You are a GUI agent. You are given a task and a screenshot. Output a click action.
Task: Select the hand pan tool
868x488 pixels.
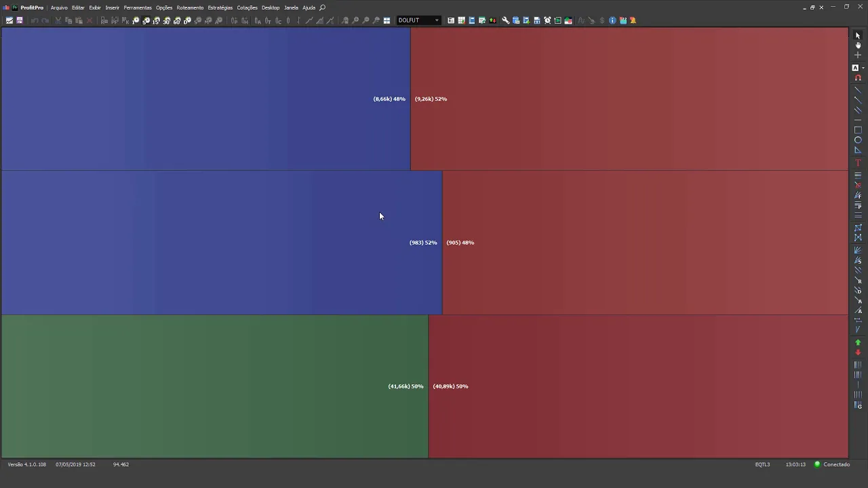click(x=857, y=45)
